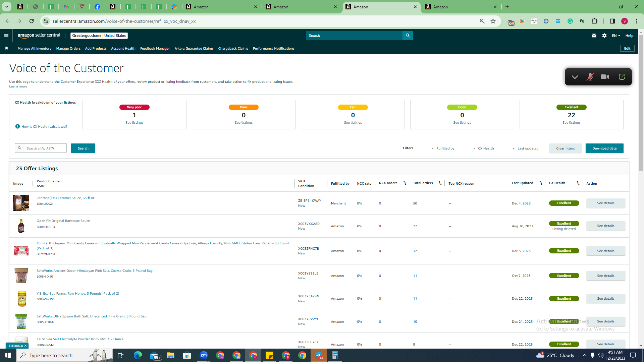Open Chrome's three-dot menu
The width and height of the screenshot is (644, 362).
[636, 21]
